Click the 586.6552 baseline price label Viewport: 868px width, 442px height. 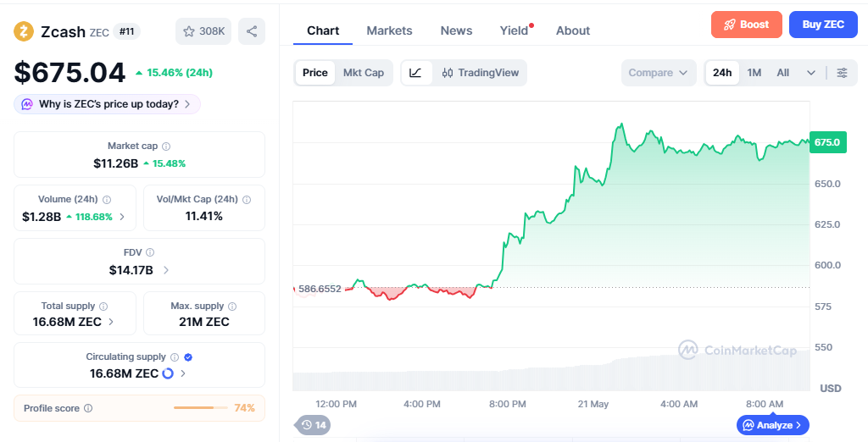(320, 288)
